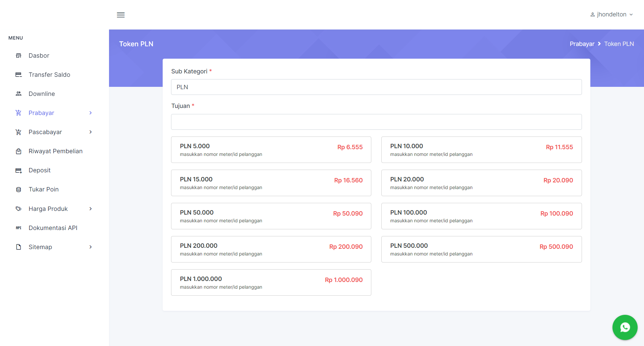This screenshot has height=346, width=644.
Task: Pick the PLN 100.000 token card
Action: (x=482, y=216)
